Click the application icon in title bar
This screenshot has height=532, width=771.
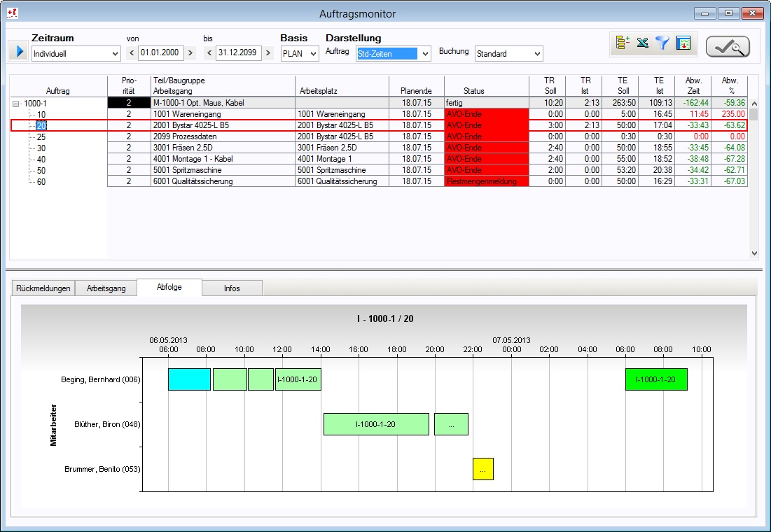(12, 13)
